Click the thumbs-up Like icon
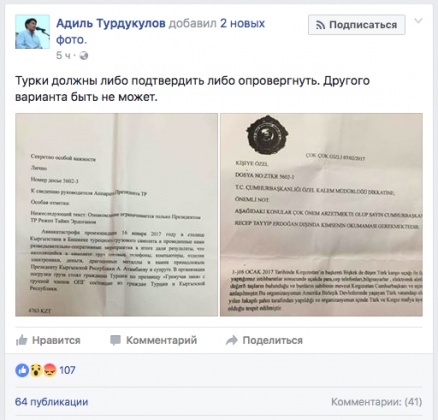 tap(22, 340)
